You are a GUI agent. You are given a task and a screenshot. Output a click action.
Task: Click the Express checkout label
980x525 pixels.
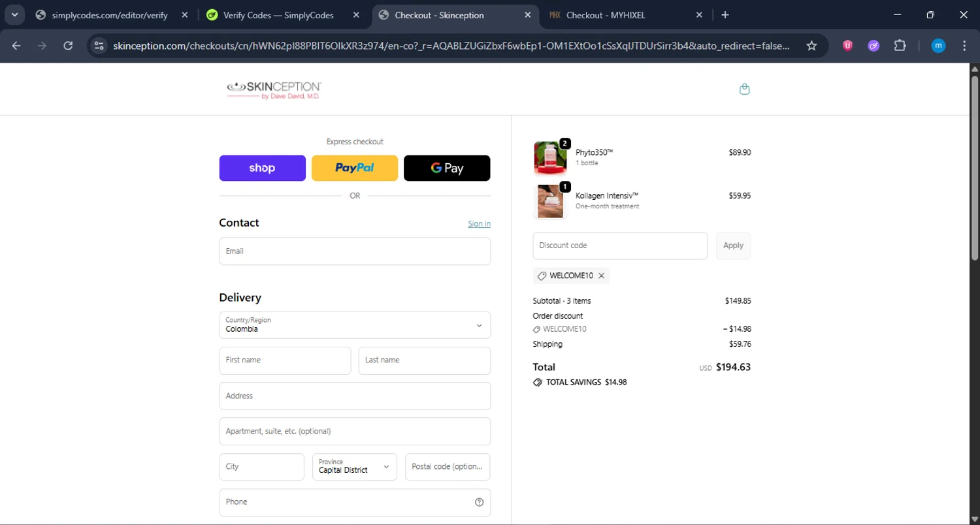coord(355,142)
